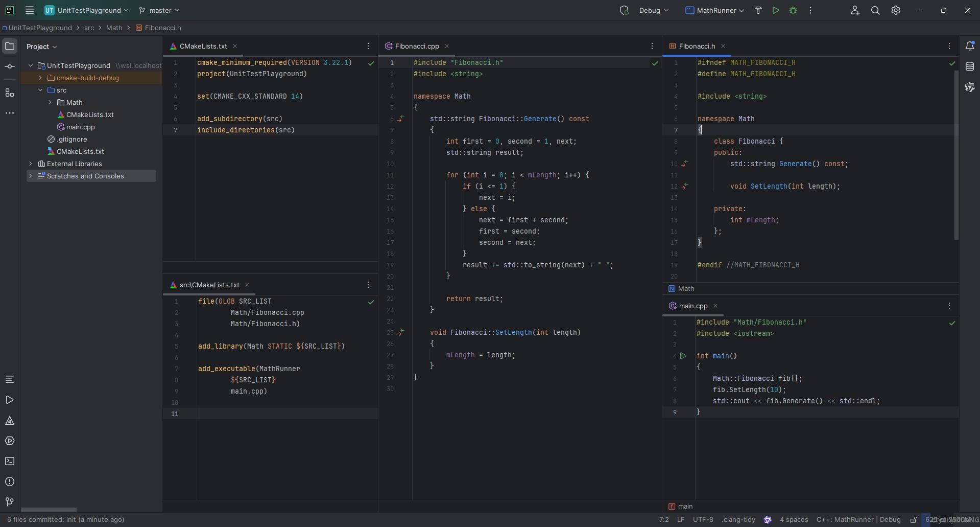Click C++: MathRunner | Debug context
Image resolution: width=980 pixels, height=527 pixels.
click(x=858, y=520)
